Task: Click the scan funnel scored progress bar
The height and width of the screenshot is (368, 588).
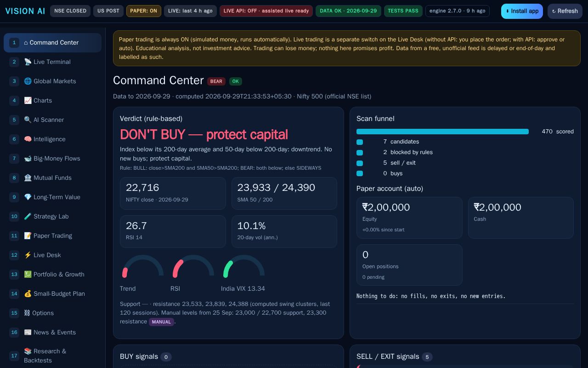Action: pyautogui.click(x=442, y=132)
